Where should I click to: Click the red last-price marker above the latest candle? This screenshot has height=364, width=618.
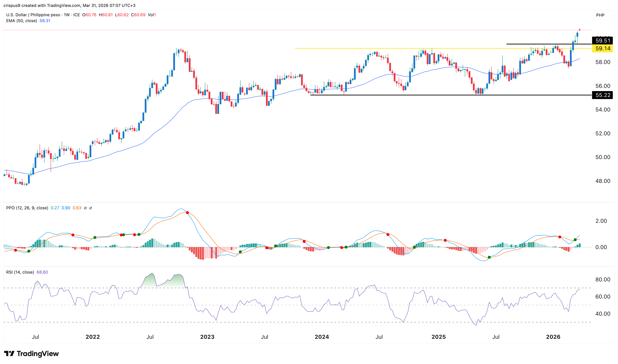click(x=579, y=30)
